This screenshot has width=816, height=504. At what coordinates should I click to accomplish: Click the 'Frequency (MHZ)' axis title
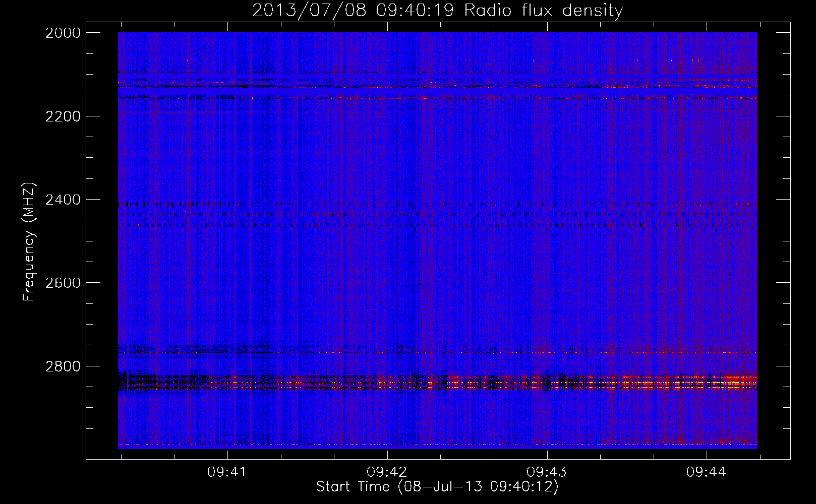point(29,242)
